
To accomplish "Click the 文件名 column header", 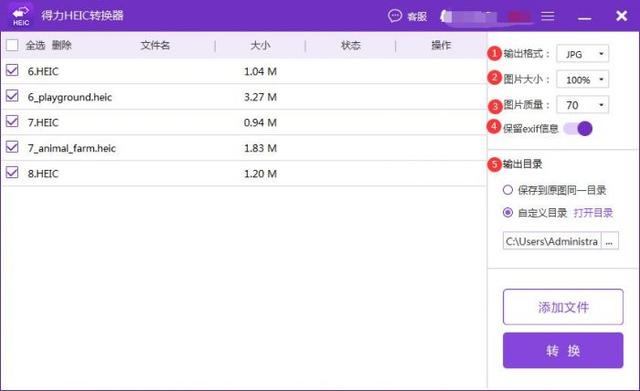I will (155, 45).
